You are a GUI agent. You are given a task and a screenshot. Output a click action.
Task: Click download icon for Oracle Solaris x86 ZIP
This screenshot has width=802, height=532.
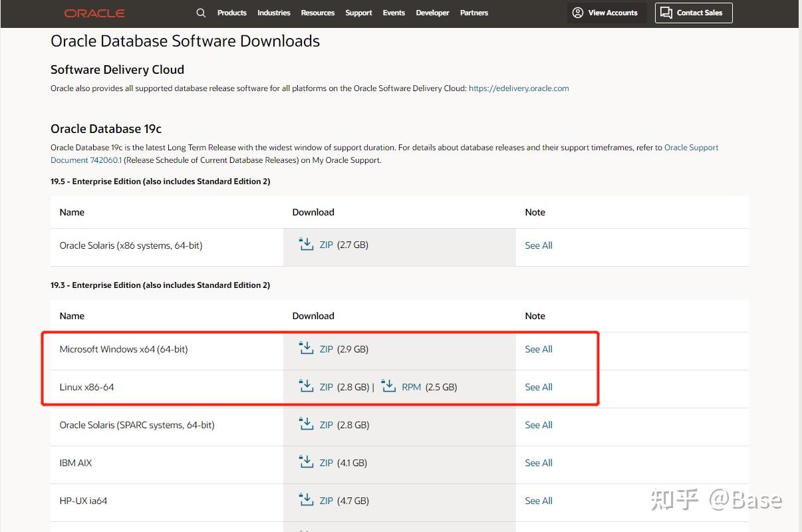click(x=306, y=245)
